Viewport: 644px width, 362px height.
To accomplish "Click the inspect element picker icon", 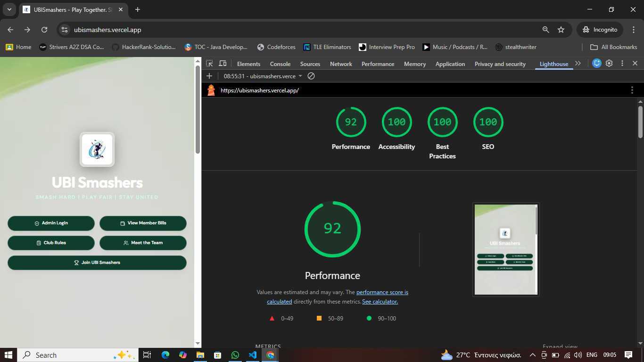I will (x=209, y=64).
